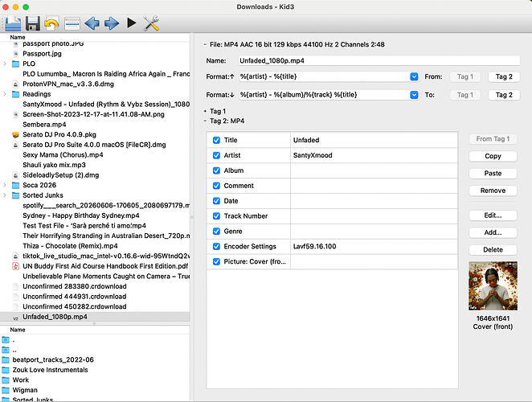Expand the Readings folder tree chevron
Viewport: 532px width, 402px height.
tap(5, 94)
